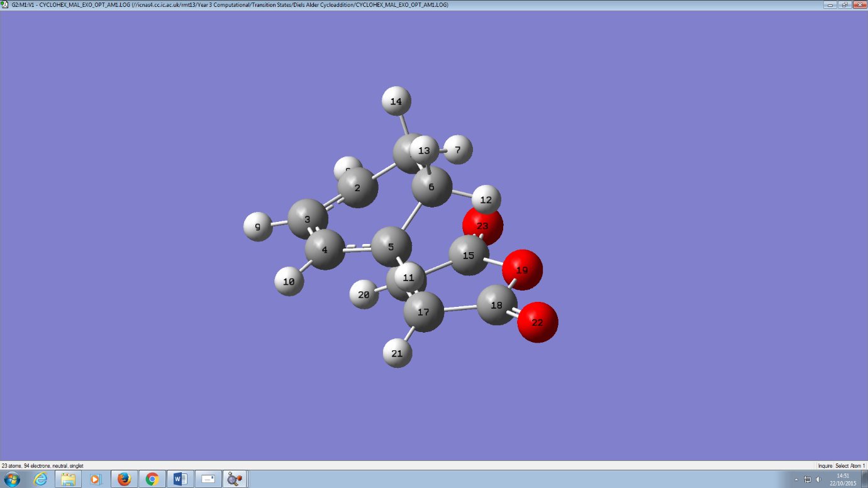Click the Windows Start button

11,479
